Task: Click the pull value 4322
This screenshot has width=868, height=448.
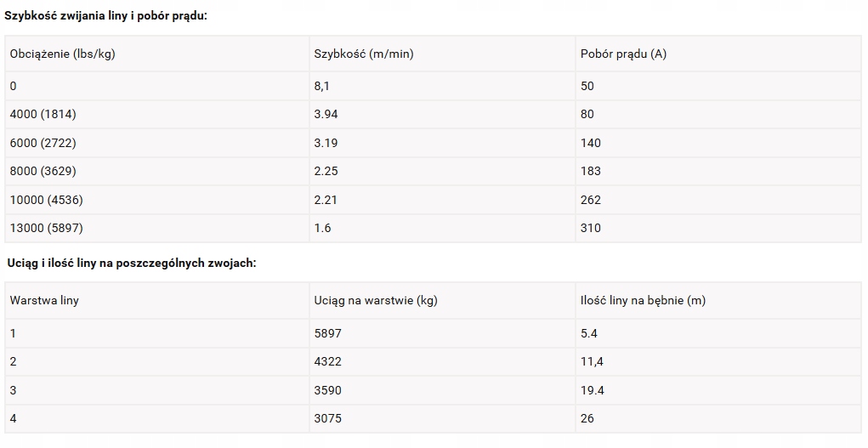Action: 327,361
